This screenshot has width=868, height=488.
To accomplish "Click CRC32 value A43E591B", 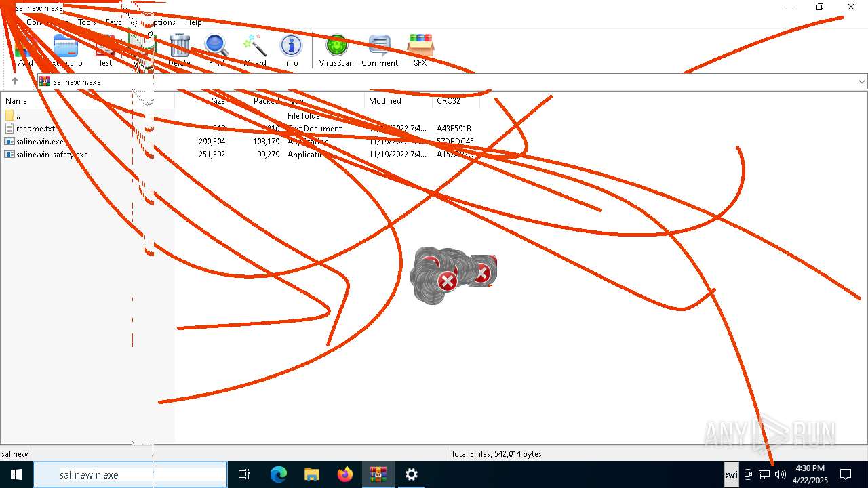I will [x=454, y=129].
